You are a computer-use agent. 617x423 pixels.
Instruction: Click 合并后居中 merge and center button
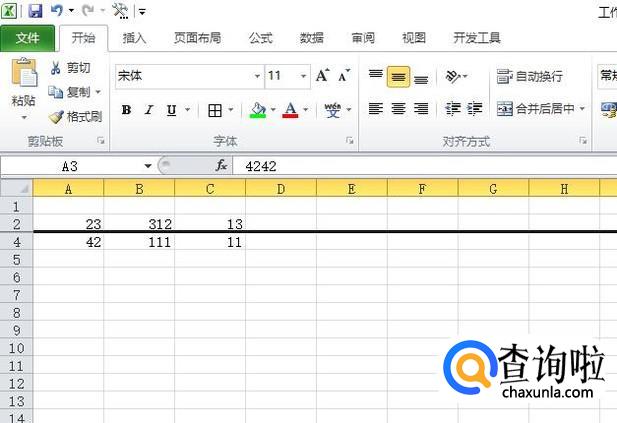(536, 108)
